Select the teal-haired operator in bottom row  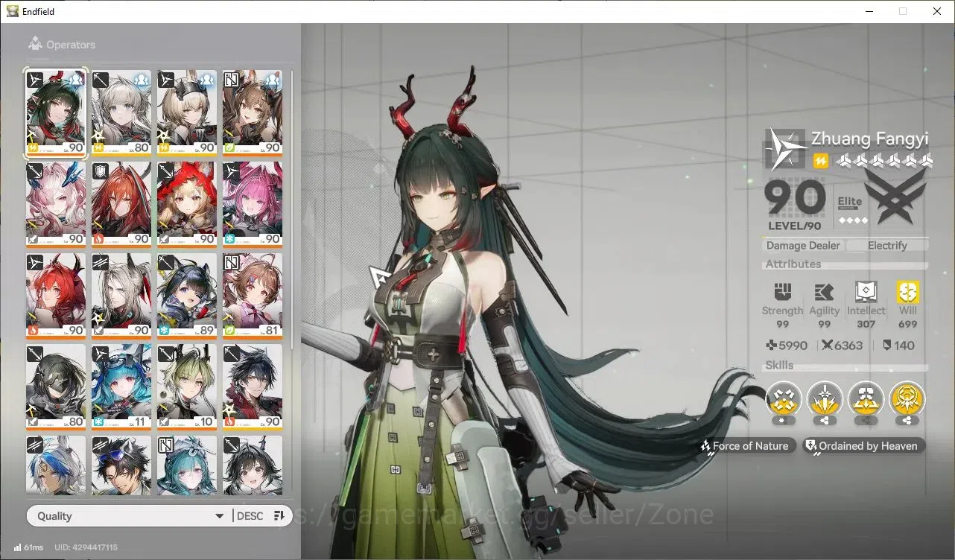coord(187,465)
